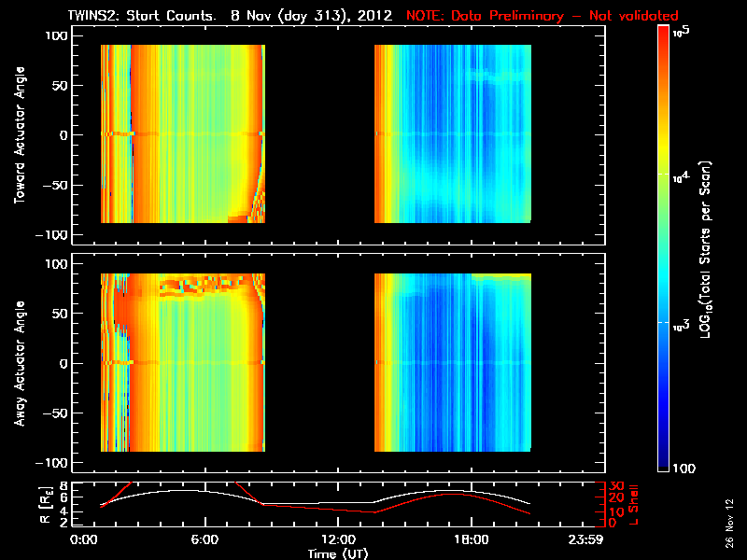This screenshot has width=747, height=560.
Task: Click the plot title 'TWINS2: Start Counts'
Action: point(142,16)
